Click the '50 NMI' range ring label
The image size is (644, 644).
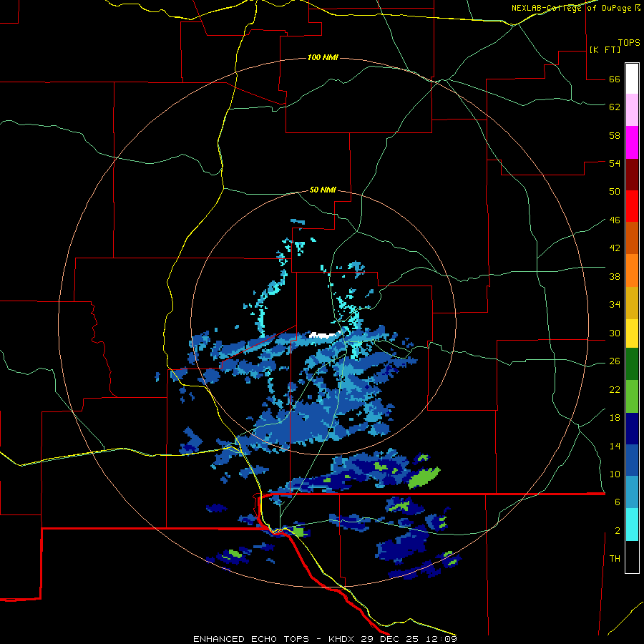point(323,190)
